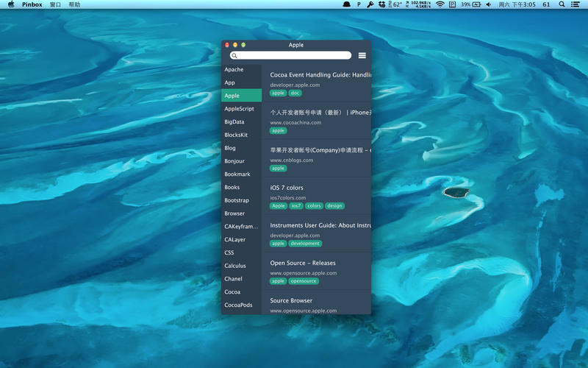The image size is (588, 368).
Task: Show battery status at 39%
Action: 470,4
